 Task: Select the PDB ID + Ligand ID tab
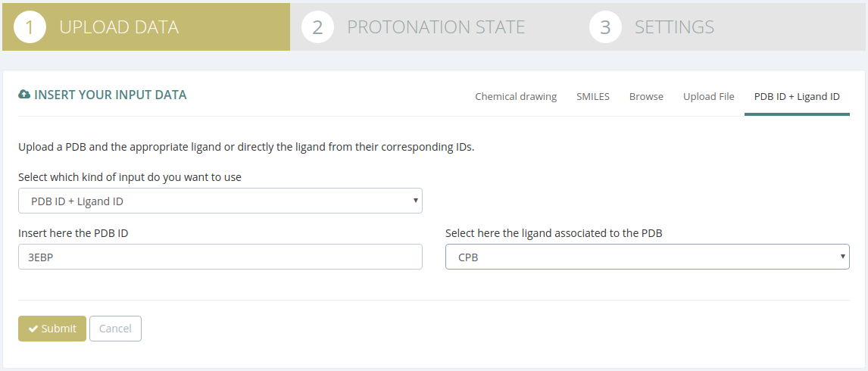[797, 96]
